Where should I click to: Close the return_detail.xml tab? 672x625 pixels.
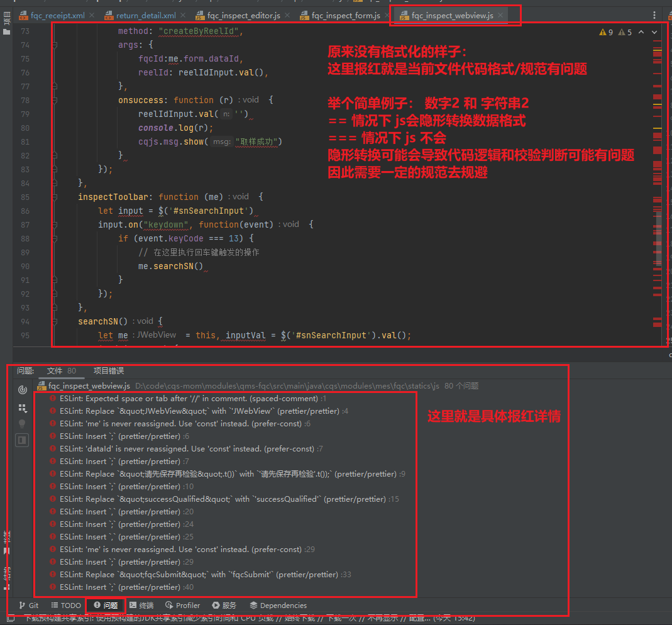pos(183,16)
